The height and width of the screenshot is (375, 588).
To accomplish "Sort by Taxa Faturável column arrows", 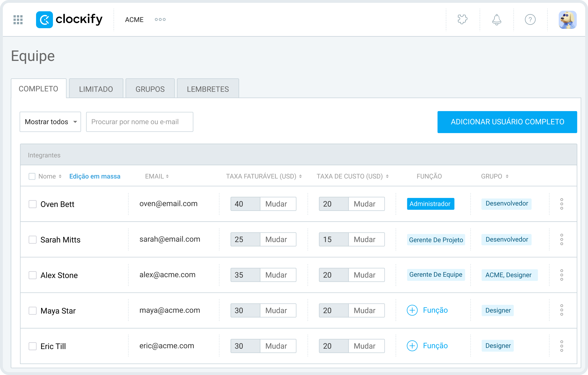I will 300,176.
